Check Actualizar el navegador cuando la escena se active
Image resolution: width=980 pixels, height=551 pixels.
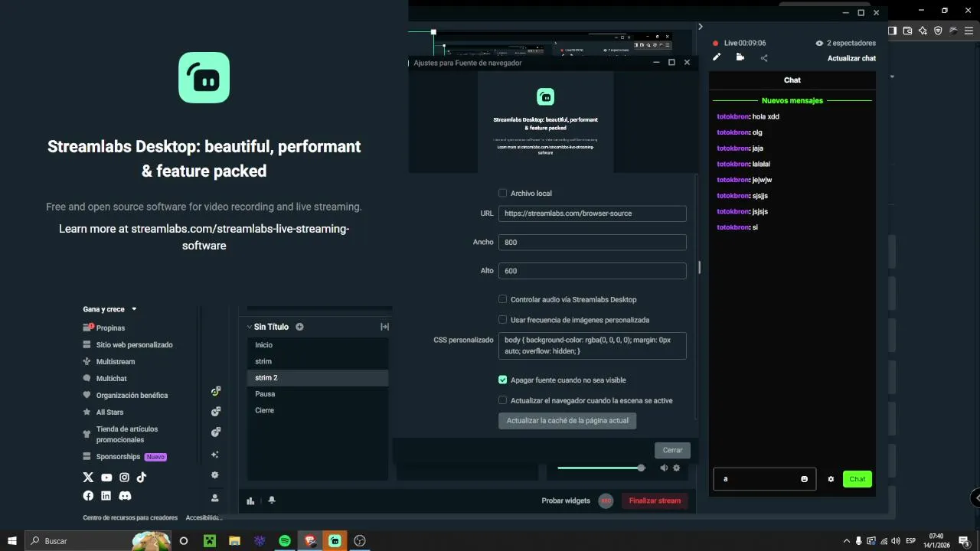pyautogui.click(x=502, y=400)
